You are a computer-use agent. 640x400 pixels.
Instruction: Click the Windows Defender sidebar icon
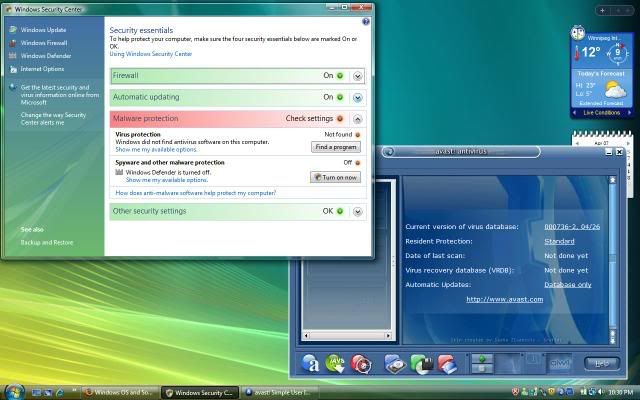point(13,56)
